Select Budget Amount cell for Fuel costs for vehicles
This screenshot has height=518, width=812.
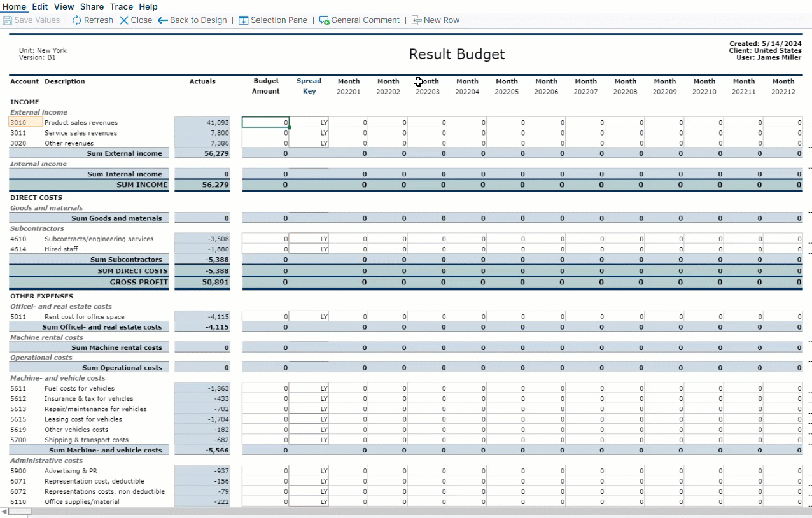[265, 388]
